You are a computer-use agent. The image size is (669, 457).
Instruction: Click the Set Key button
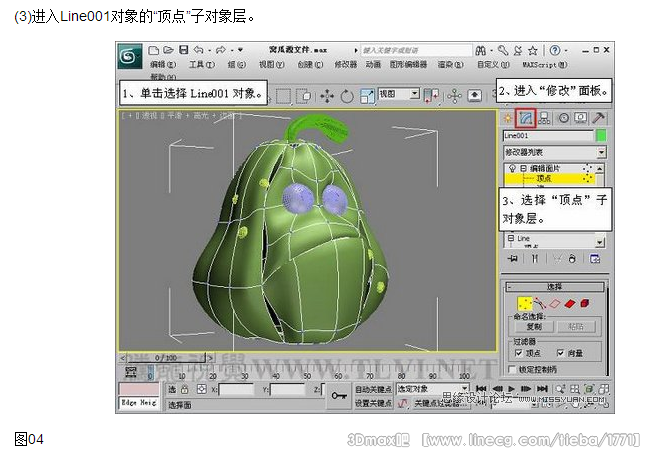373,403
